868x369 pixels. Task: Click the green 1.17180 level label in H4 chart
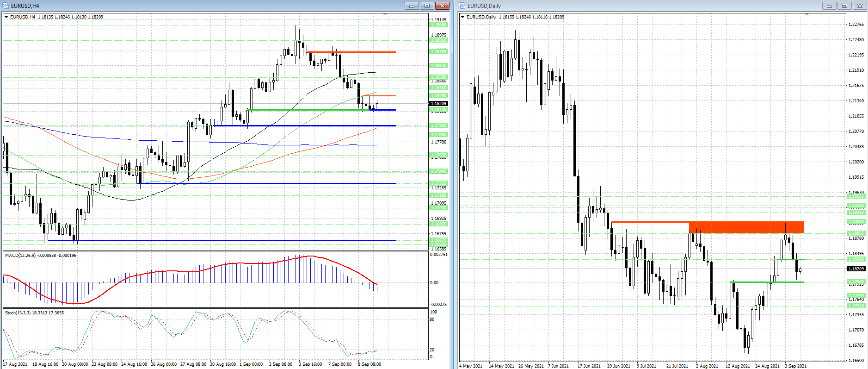(x=438, y=195)
